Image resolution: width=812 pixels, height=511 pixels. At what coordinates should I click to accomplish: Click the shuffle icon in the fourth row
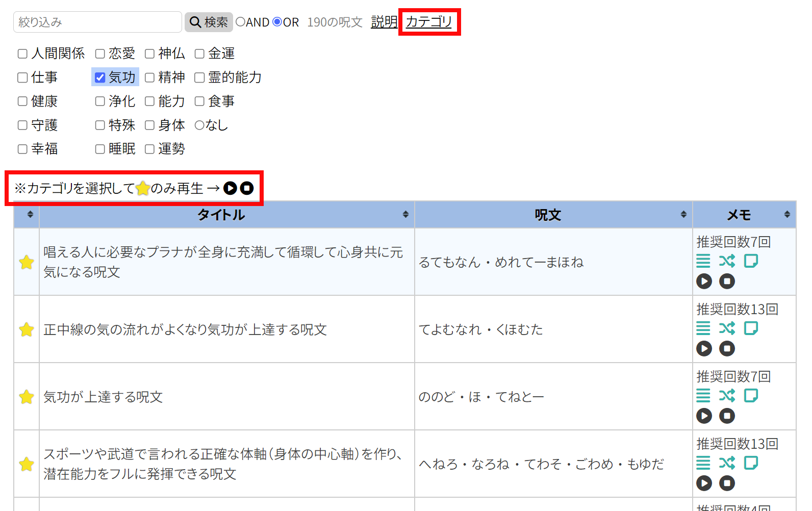point(727,463)
